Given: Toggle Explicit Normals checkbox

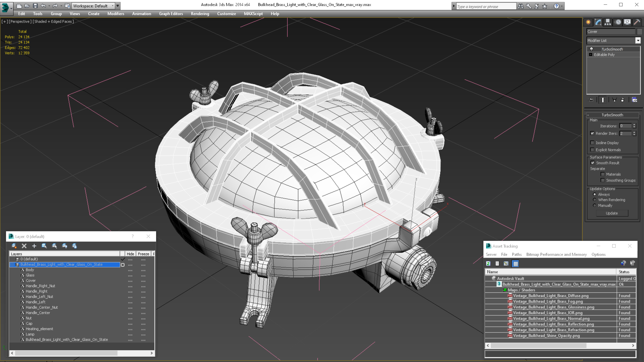Looking at the screenshot, I should tap(592, 149).
